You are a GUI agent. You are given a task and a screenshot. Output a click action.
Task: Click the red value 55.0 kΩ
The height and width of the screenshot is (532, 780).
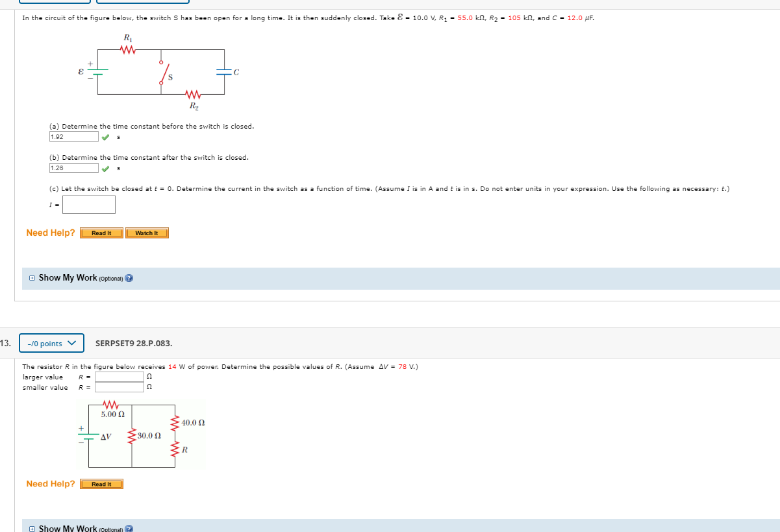pos(470,18)
